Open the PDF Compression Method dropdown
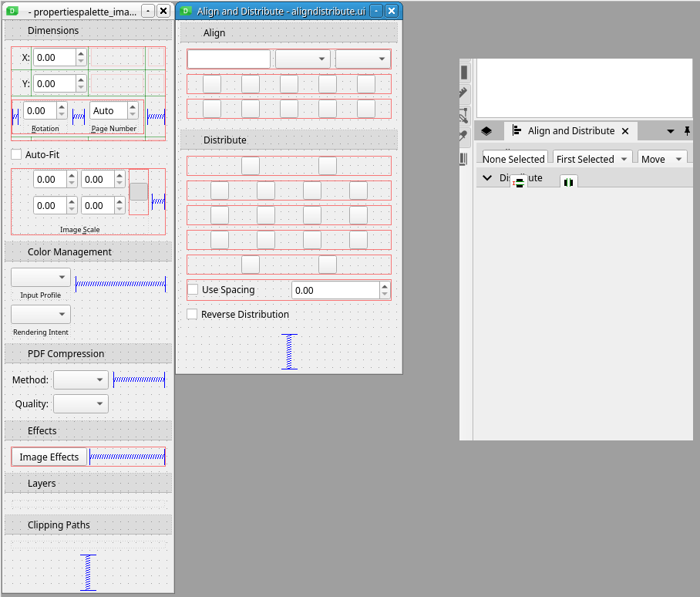 pos(81,379)
